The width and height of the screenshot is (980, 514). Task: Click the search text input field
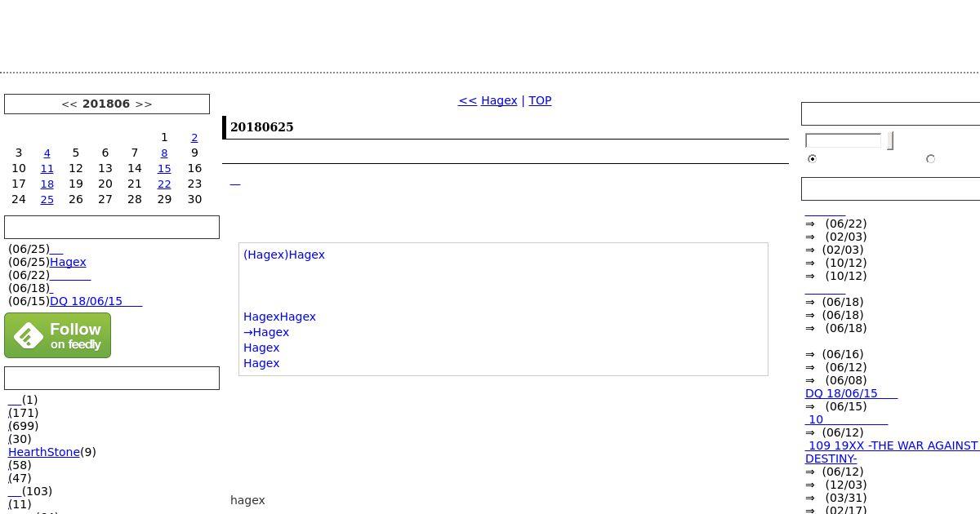point(843,140)
